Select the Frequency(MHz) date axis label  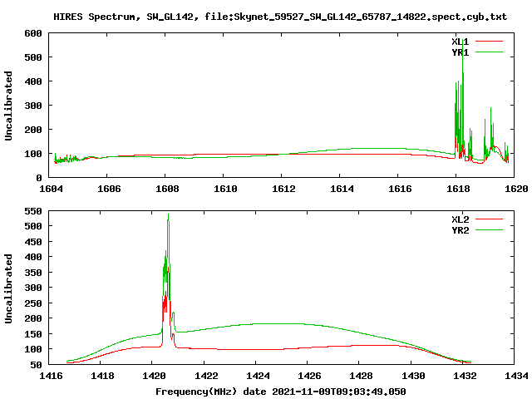coord(280,391)
